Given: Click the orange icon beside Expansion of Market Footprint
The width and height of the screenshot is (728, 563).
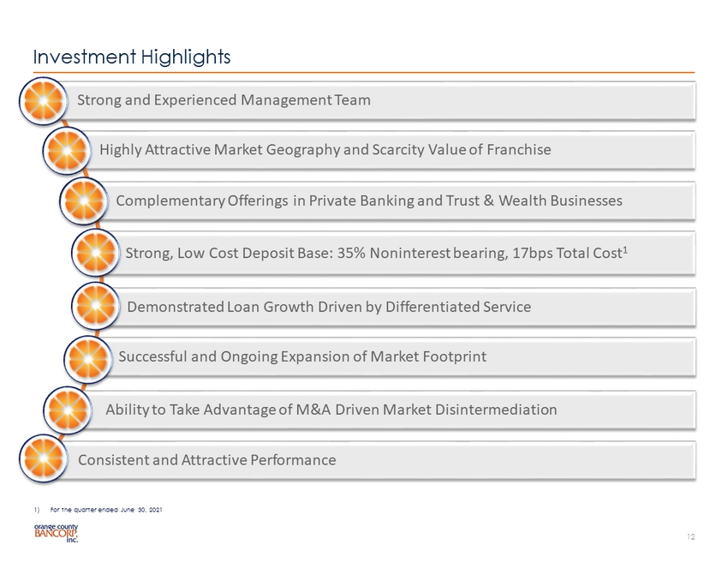Looking at the screenshot, I should point(88,357).
